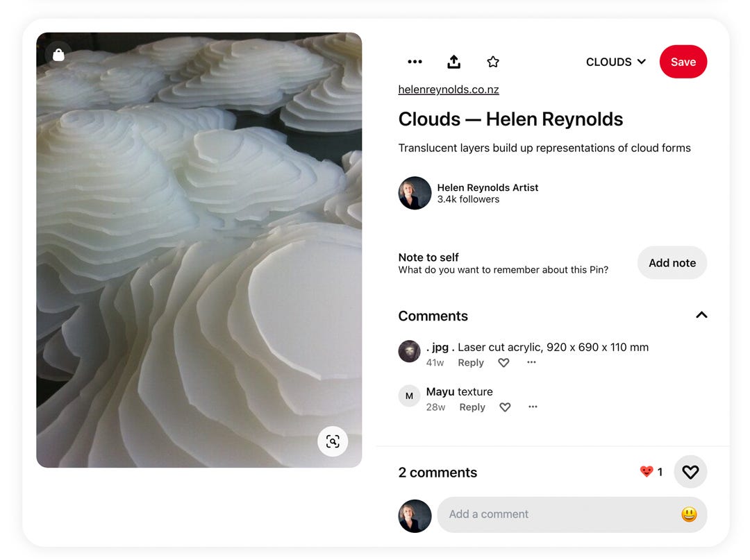Click the Add note button
Viewport: 750px width, 560px height.
[x=672, y=263]
